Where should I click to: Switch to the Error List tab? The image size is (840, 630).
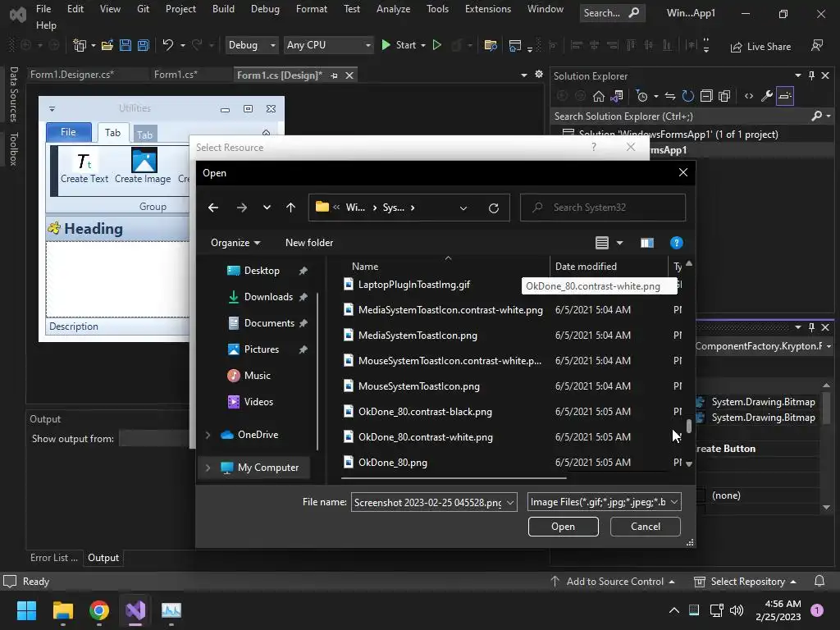pyautogui.click(x=53, y=558)
